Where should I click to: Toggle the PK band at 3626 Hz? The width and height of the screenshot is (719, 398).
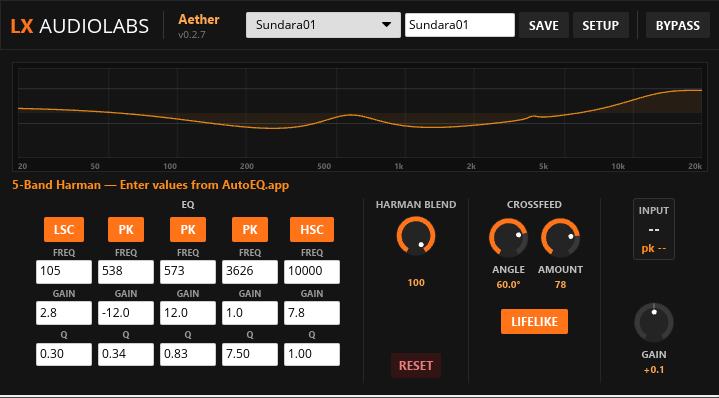[250, 229]
